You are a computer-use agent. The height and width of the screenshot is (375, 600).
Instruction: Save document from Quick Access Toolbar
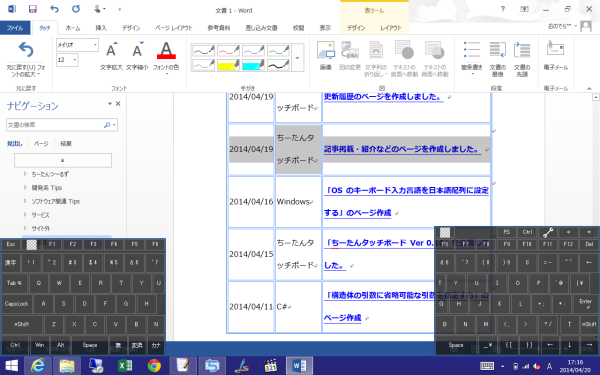point(33,9)
